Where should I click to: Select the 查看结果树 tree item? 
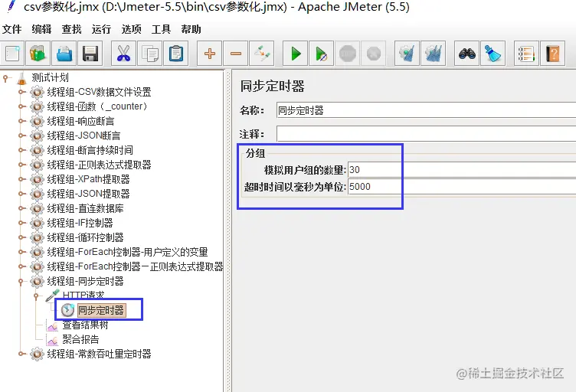pyautogui.click(x=85, y=325)
